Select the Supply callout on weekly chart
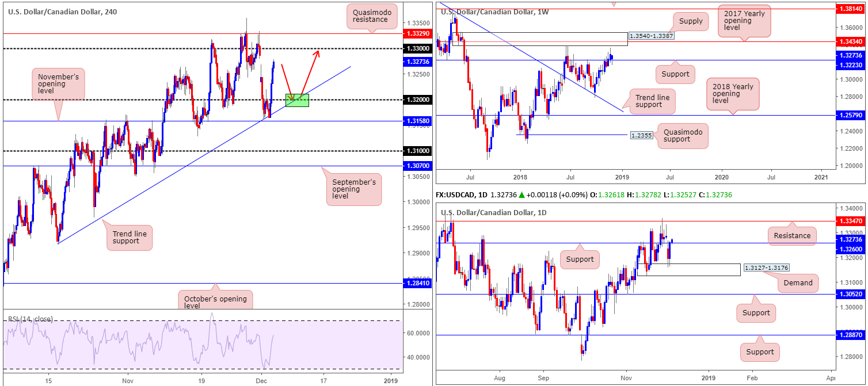Image resolution: width=868 pixels, height=386 pixels. coord(691,21)
